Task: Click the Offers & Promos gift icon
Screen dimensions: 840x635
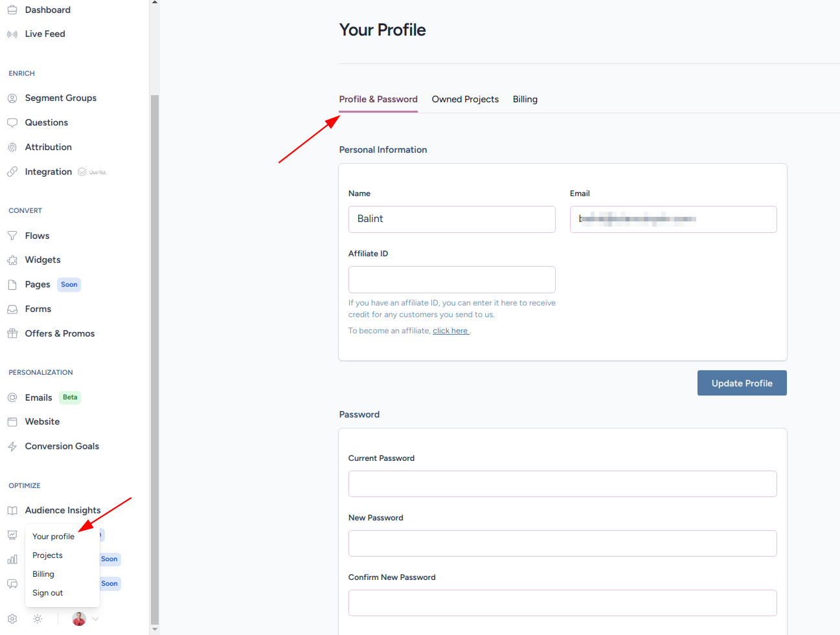Action: (12, 334)
